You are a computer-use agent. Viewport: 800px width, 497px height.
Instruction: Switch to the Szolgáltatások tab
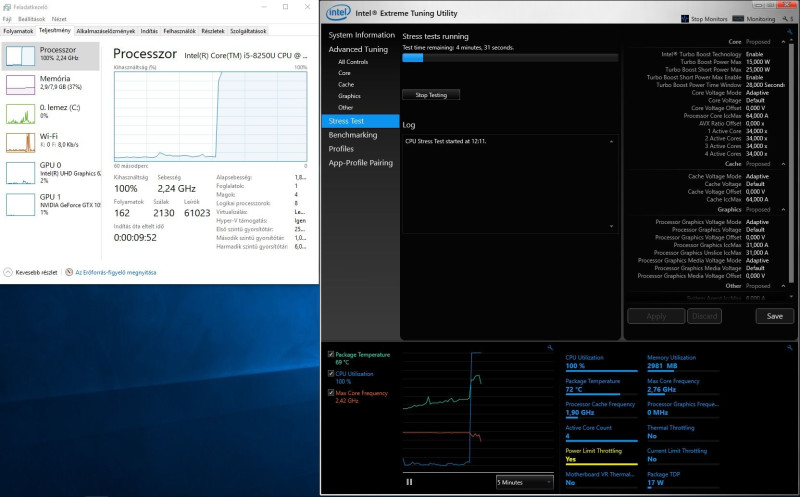[248, 31]
